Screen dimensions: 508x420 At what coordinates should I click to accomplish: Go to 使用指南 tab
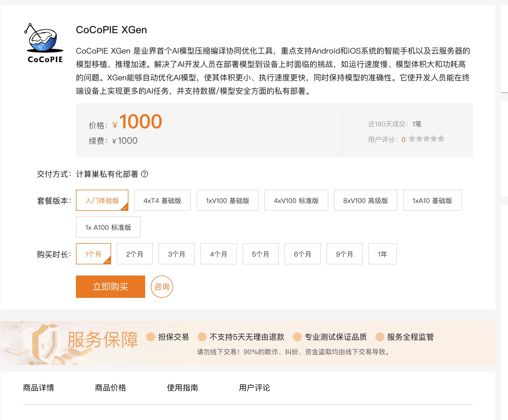coord(183,388)
